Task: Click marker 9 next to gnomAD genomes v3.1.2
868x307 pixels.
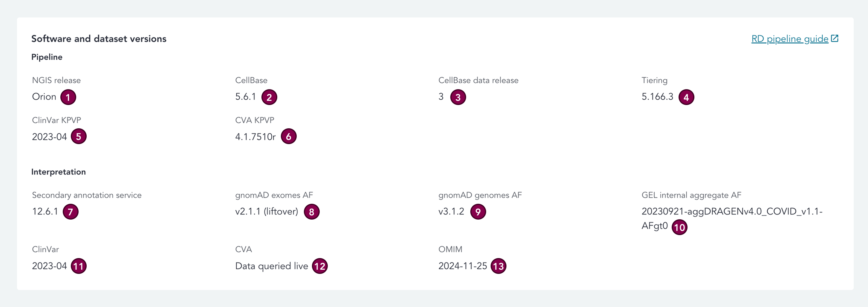Action: point(478,212)
